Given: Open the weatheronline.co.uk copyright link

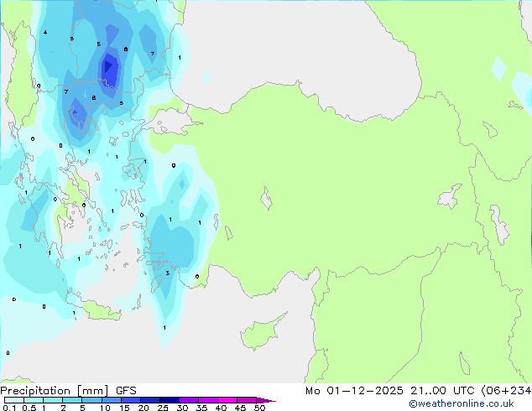Looking at the screenshot, I should tap(462, 403).
